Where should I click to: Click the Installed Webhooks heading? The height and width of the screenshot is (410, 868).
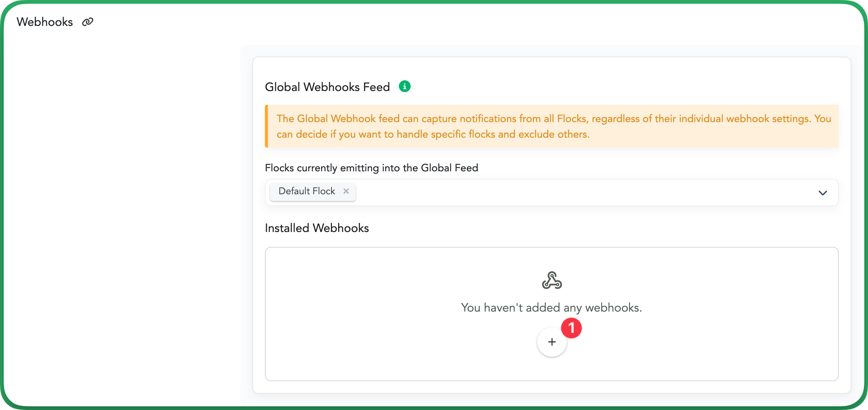pyautogui.click(x=317, y=228)
